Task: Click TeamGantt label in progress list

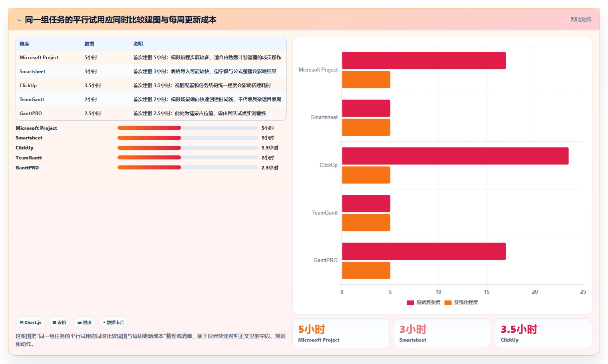Action: pos(29,158)
